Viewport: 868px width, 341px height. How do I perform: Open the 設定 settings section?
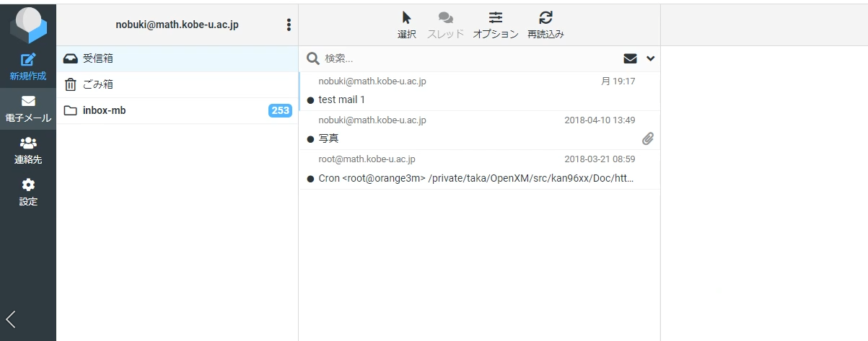point(28,192)
